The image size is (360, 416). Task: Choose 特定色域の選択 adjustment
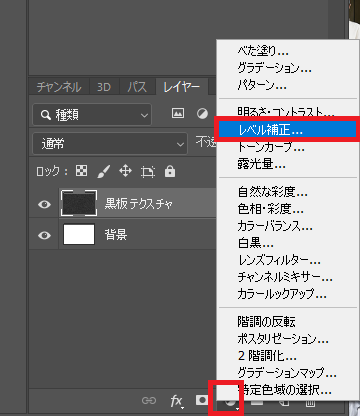(x=285, y=390)
